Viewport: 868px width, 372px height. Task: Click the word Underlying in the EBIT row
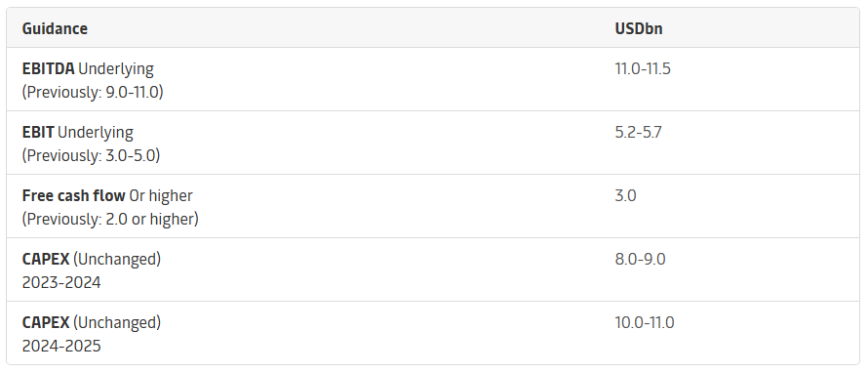(x=96, y=132)
